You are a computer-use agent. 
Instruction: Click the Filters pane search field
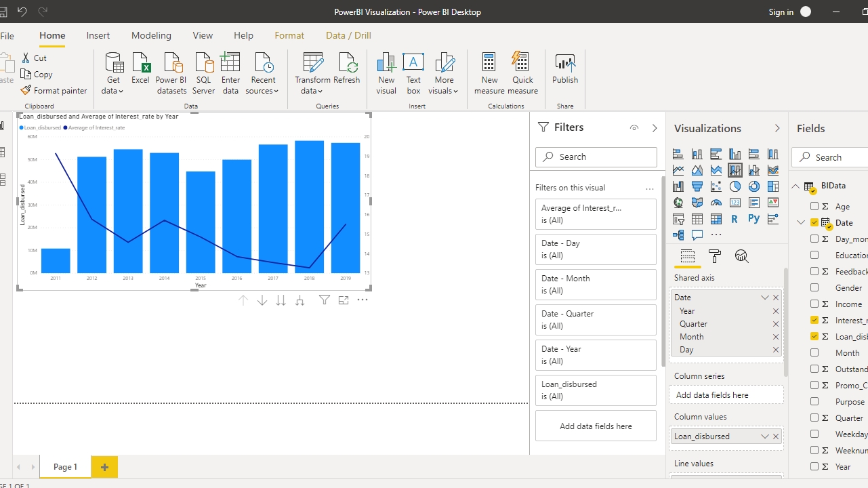click(x=596, y=157)
